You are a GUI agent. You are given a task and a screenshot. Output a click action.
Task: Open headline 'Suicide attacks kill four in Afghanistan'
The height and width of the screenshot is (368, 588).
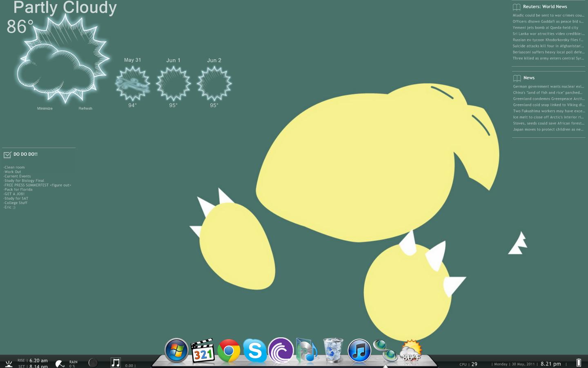tap(548, 46)
